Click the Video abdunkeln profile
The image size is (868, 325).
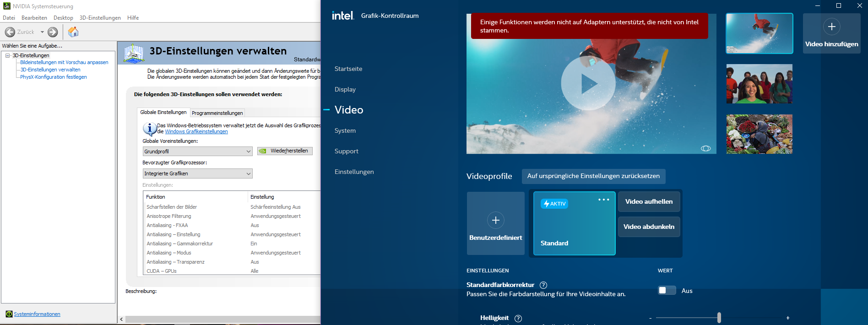[649, 227]
